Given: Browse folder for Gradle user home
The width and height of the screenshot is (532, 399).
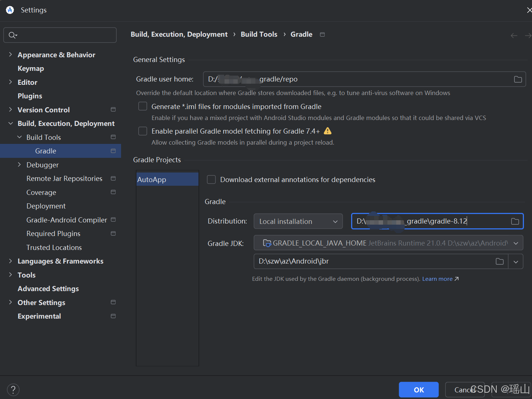Looking at the screenshot, I should pos(518,79).
